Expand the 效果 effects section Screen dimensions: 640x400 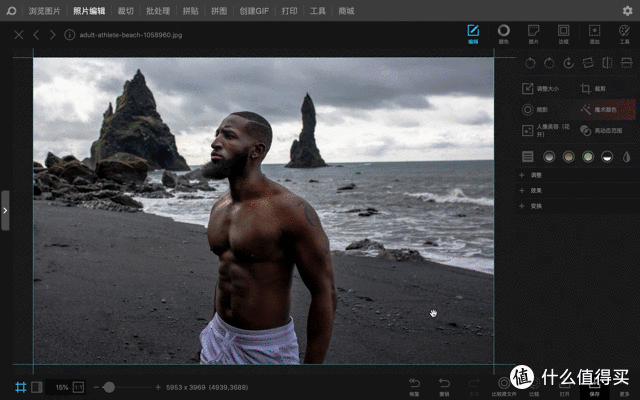pyautogui.click(x=577, y=191)
